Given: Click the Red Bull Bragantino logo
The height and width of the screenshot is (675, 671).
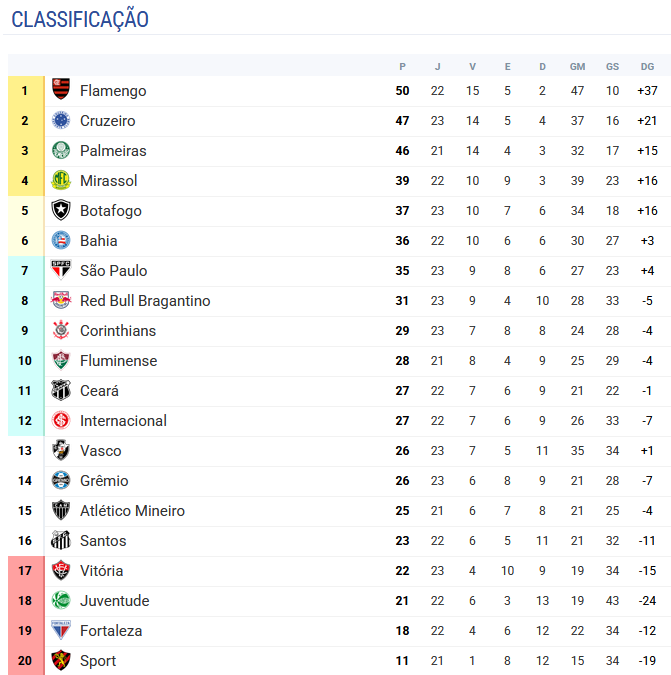Looking at the screenshot, I should 62,301.
